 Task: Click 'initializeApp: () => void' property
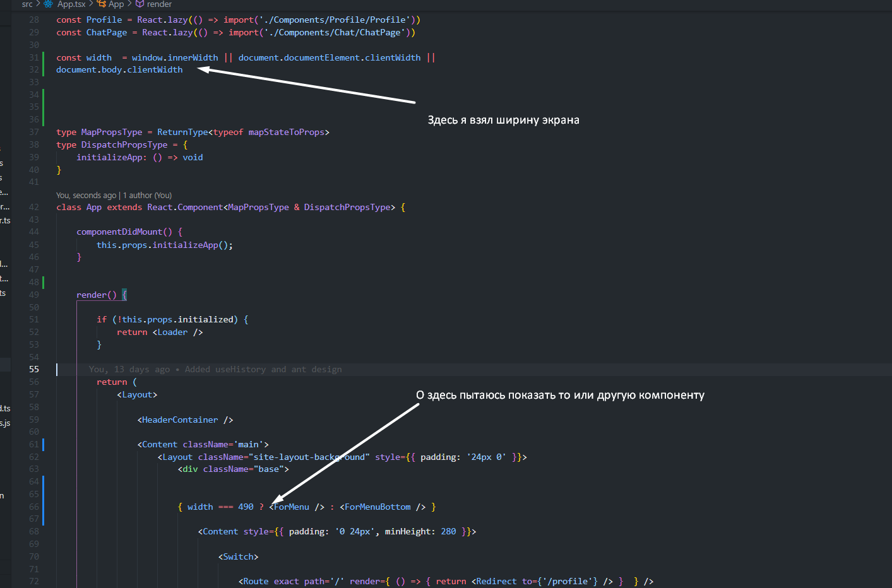tap(140, 158)
